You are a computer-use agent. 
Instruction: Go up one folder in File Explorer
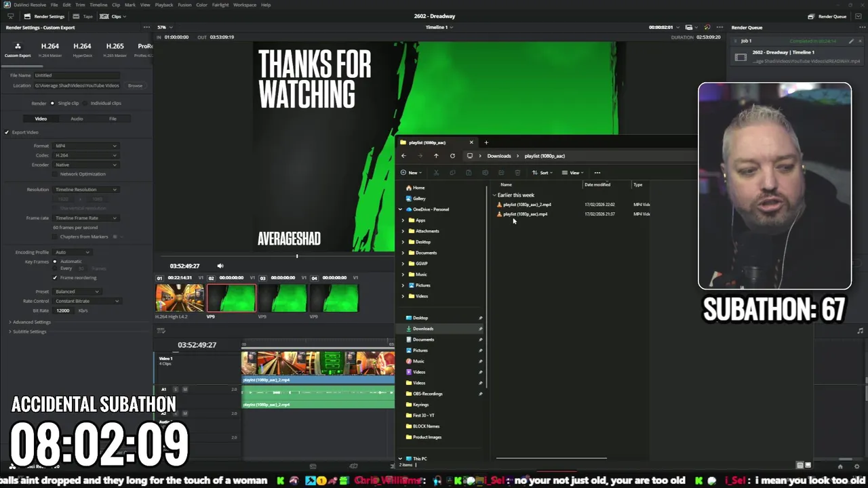click(x=436, y=156)
